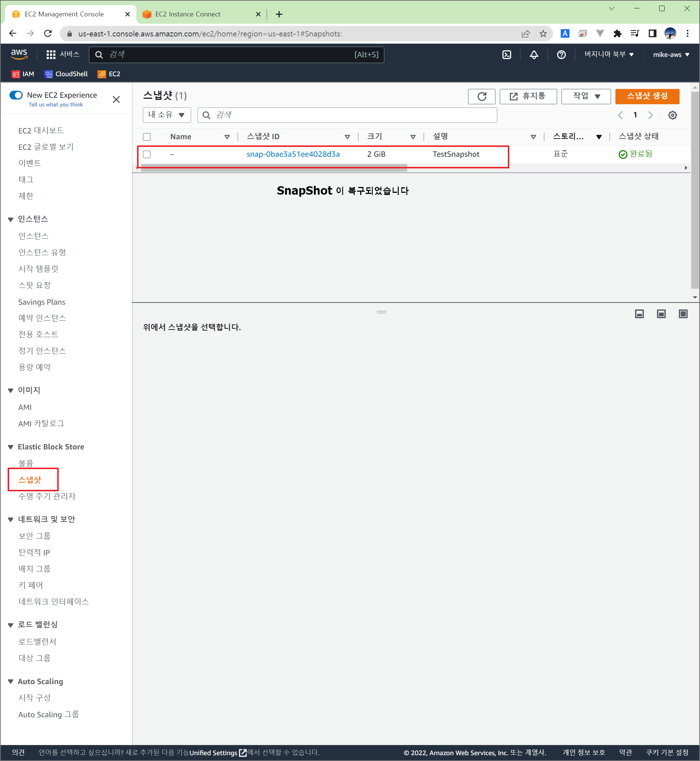Open the 휴지통 recycle bin
Screen dimensions: 700x761
click(x=528, y=96)
